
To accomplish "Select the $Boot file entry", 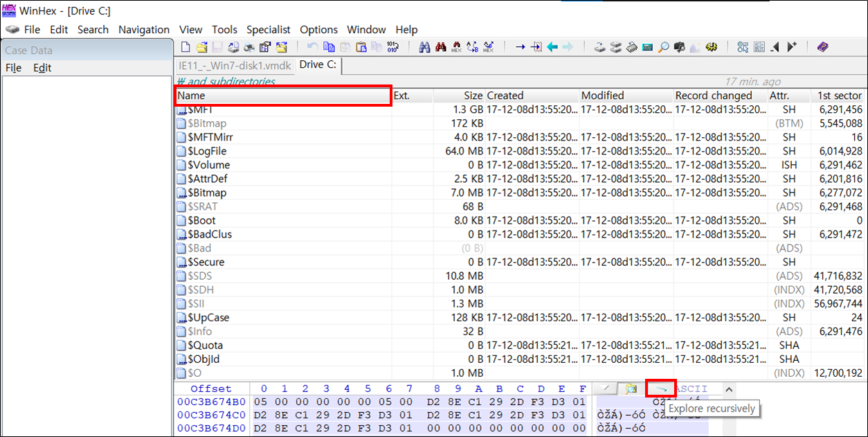I will click(x=520, y=220).
